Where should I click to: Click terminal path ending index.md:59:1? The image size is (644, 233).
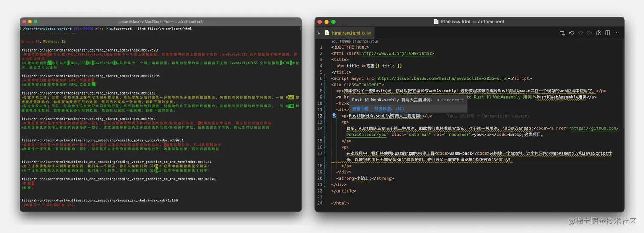tap(89, 119)
